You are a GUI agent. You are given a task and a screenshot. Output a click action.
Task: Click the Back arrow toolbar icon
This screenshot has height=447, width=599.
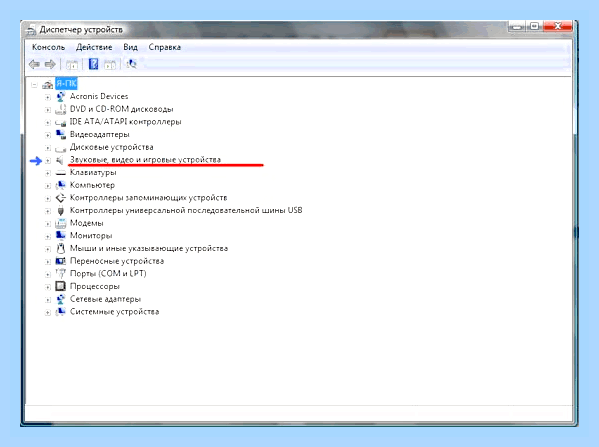point(34,64)
